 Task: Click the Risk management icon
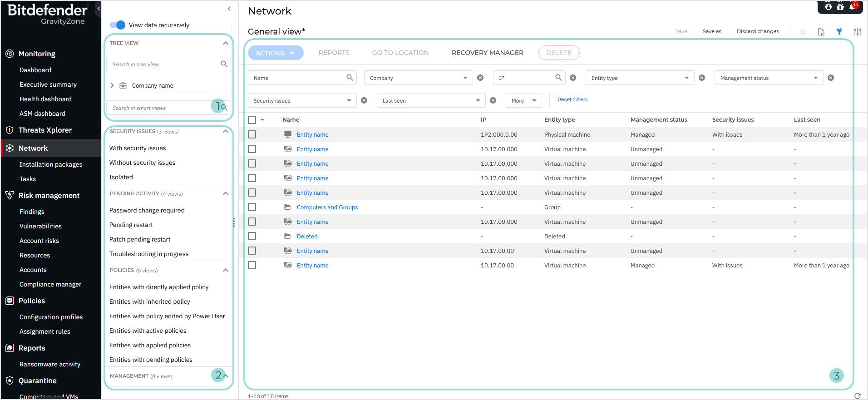point(10,195)
